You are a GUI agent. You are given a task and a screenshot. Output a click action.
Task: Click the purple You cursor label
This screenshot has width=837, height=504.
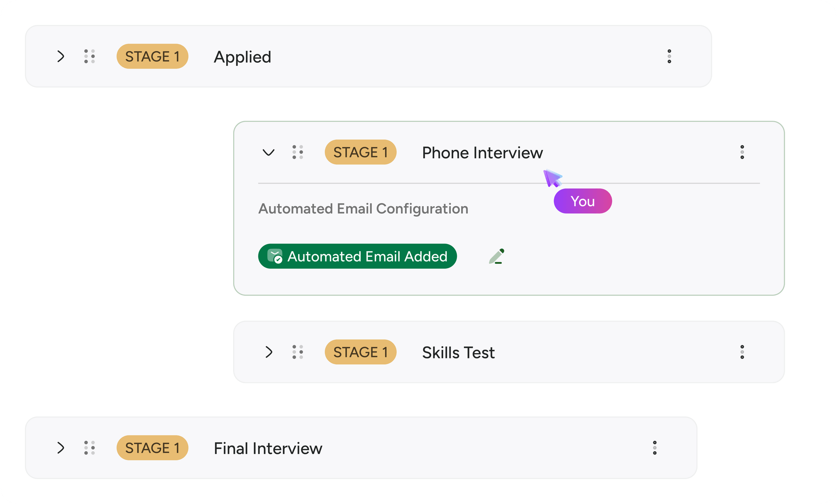(582, 201)
